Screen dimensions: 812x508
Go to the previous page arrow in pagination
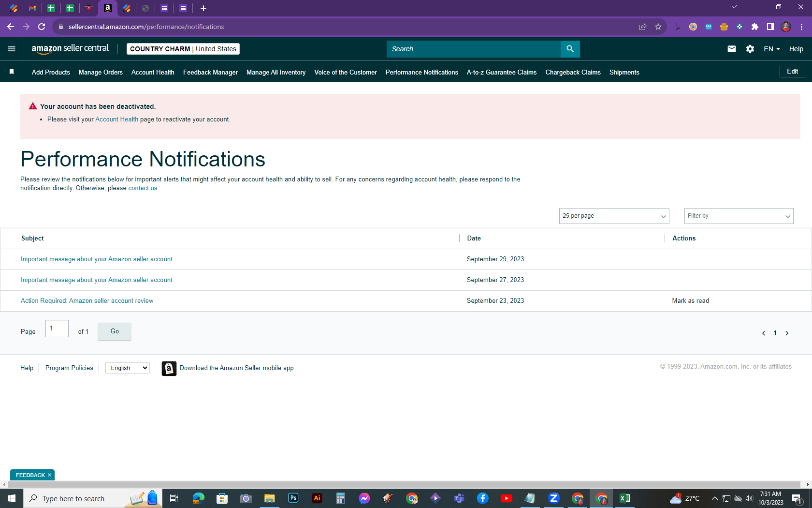point(764,333)
